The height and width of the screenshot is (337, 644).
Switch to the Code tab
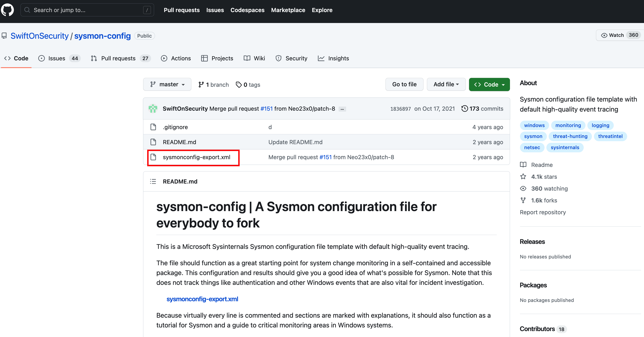[16, 58]
